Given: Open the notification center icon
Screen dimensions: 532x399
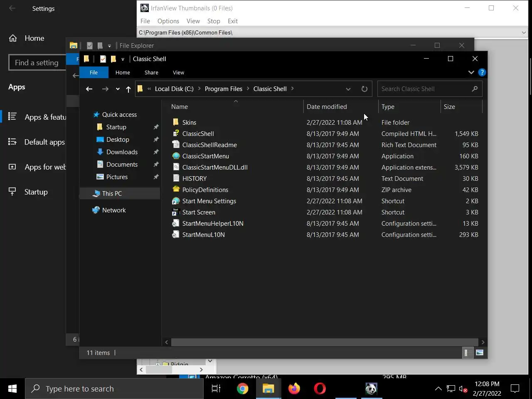Looking at the screenshot, I should click(x=515, y=389).
